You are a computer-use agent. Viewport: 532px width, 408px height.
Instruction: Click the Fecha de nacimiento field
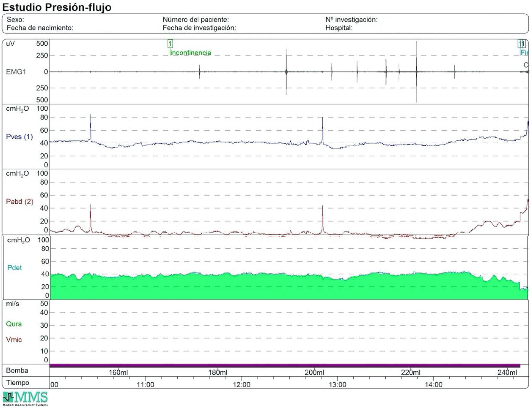pyautogui.click(x=40, y=28)
